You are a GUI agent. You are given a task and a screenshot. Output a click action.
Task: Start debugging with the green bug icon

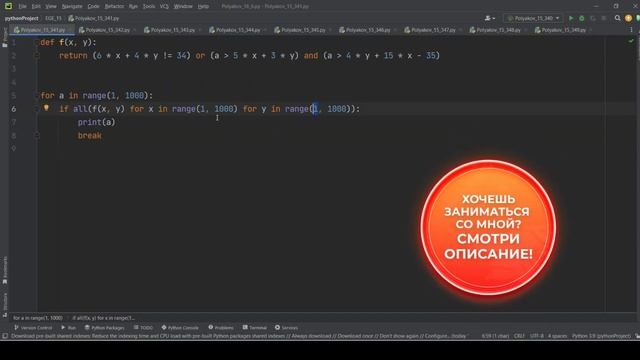coord(582,18)
